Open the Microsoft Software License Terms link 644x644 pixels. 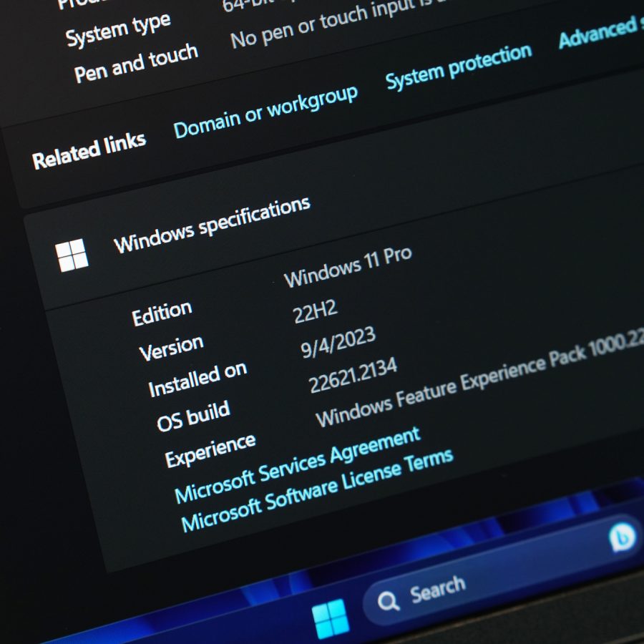coord(317,490)
